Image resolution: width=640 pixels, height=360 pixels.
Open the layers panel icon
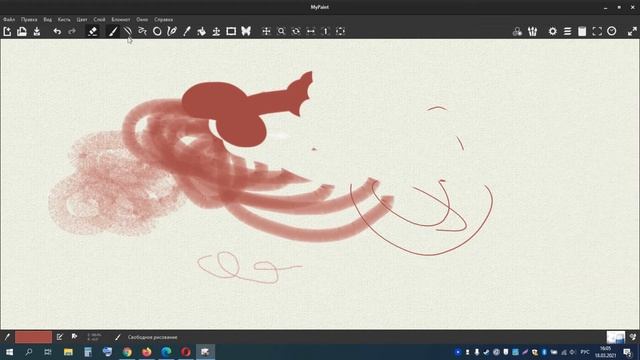click(567, 31)
